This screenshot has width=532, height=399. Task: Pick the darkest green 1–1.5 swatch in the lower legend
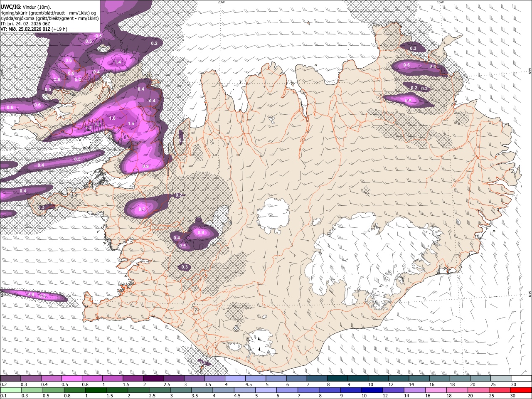click(x=96, y=390)
